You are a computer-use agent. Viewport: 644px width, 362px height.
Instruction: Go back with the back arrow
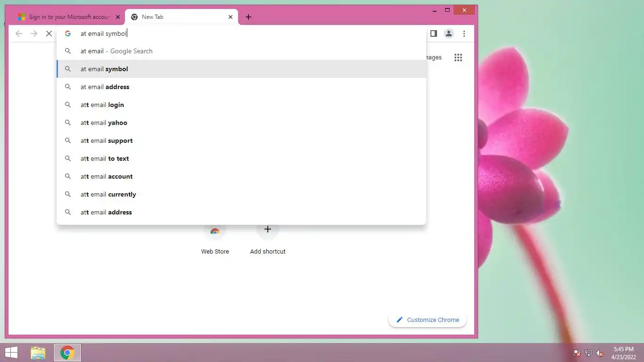tap(19, 33)
